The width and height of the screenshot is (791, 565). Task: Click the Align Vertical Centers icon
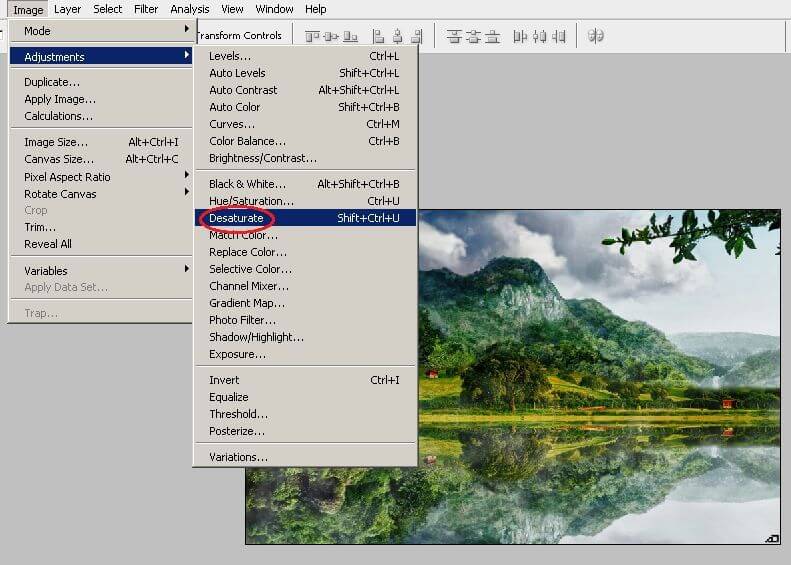coord(331,36)
